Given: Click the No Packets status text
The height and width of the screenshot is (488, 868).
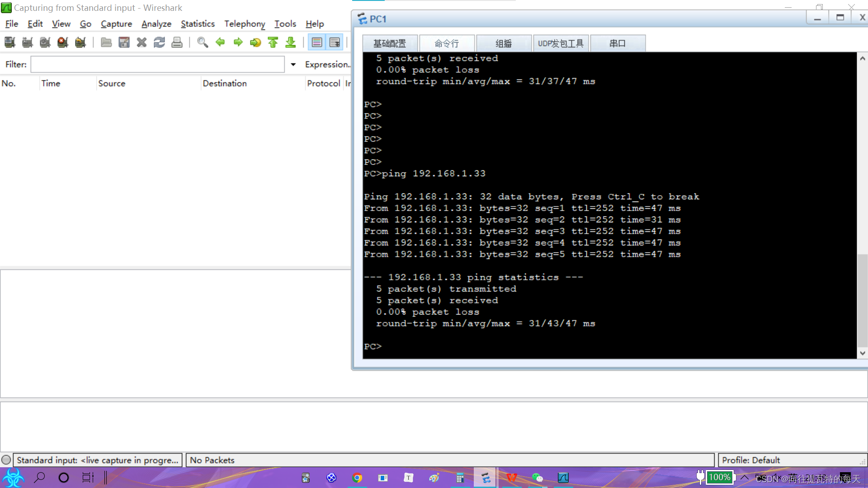Looking at the screenshot, I should pos(212,460).
